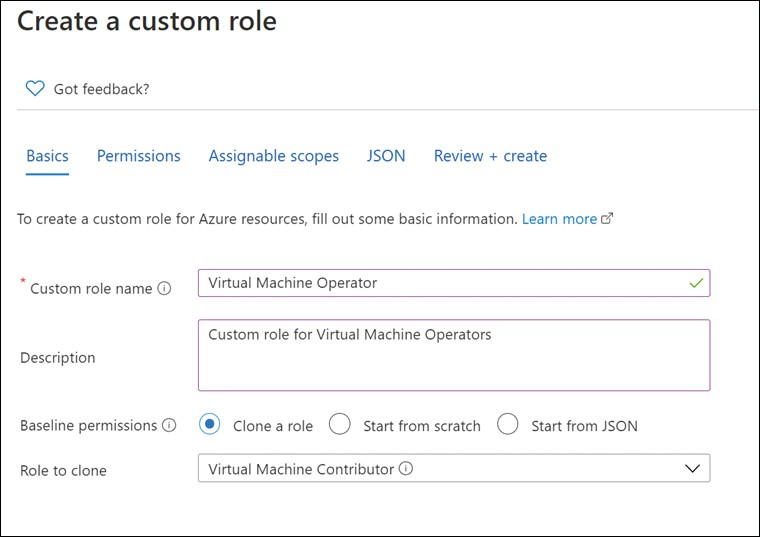760x537 pixels.
Task: Click the Custom role name label text
Action: (91, 289)
